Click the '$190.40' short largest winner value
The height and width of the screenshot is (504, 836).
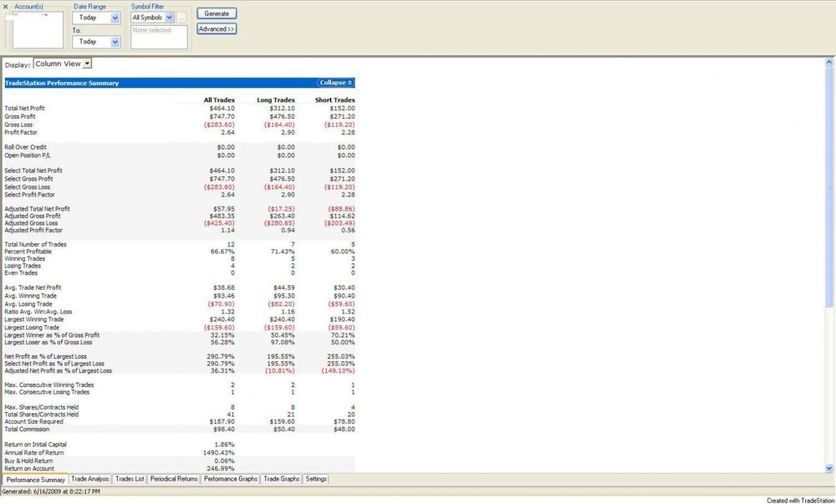(x=342, y=319)
